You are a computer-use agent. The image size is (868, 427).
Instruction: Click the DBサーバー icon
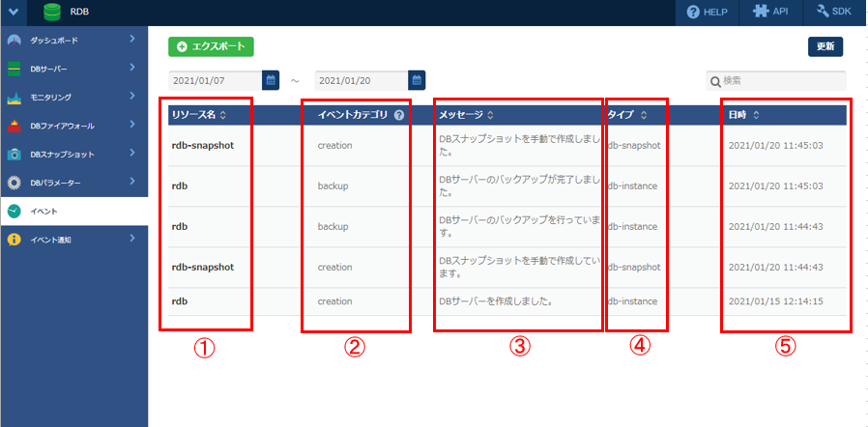(x=14, y=70)
